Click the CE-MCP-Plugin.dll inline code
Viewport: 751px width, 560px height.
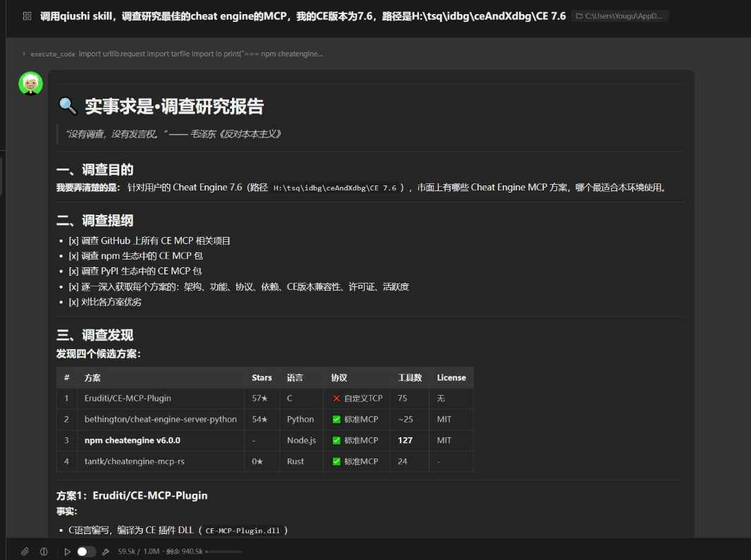(x=243, y=530)
